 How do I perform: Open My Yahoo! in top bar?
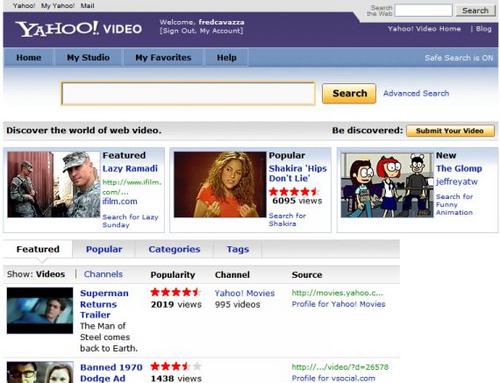tap(58, 6)
